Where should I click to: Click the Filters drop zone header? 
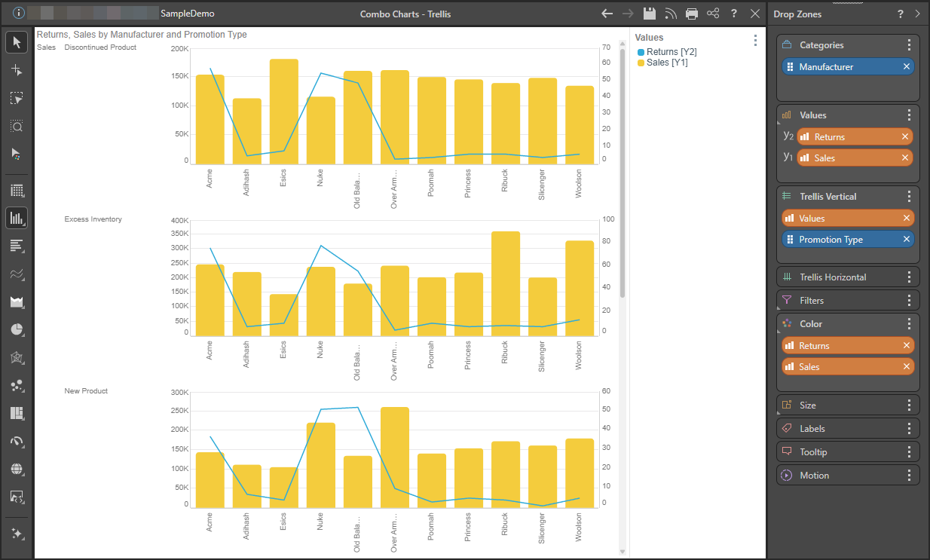pyautogui.click(x=849, y=300)
